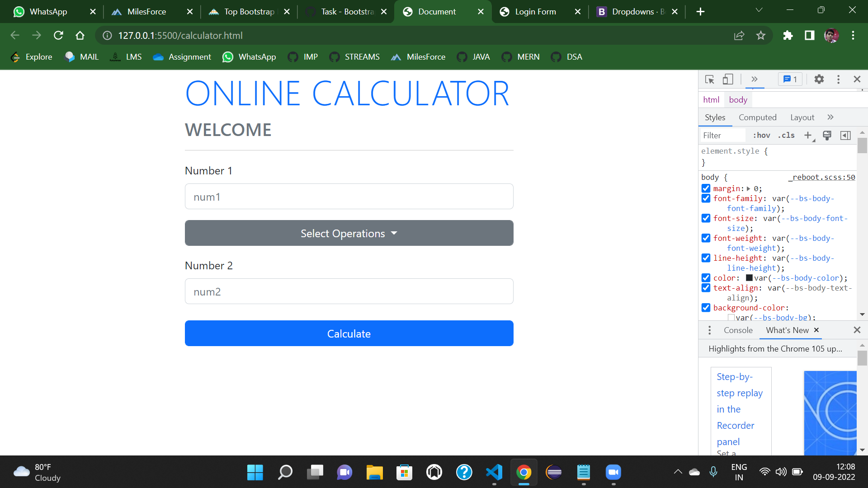
Task: Click the DevTools issues counter badge
Action: [x=790, y=79]
